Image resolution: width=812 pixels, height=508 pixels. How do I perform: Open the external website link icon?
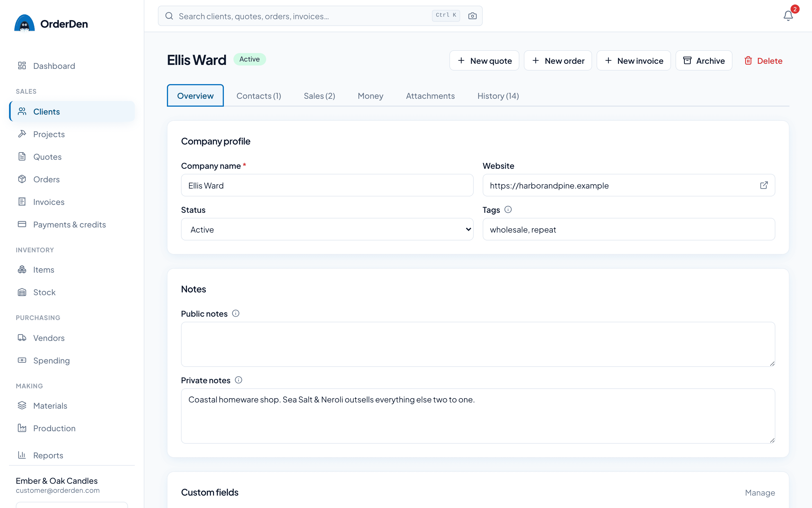[x=764, y=185]
